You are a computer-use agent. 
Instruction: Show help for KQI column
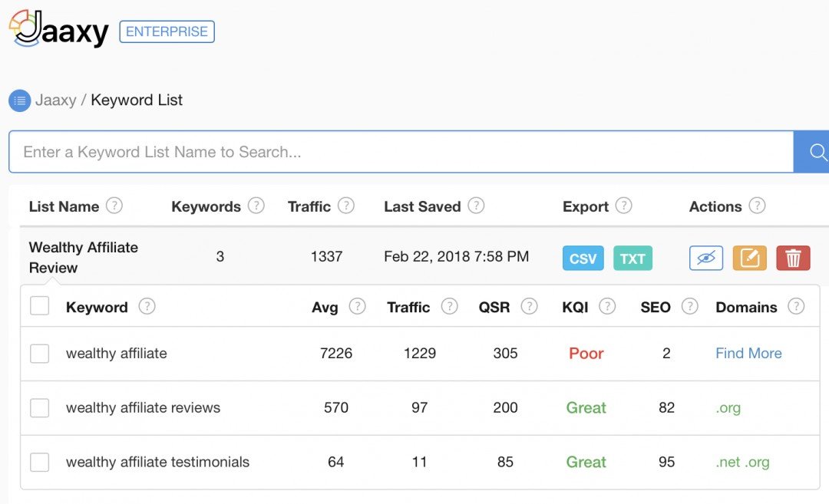point(607,306)
